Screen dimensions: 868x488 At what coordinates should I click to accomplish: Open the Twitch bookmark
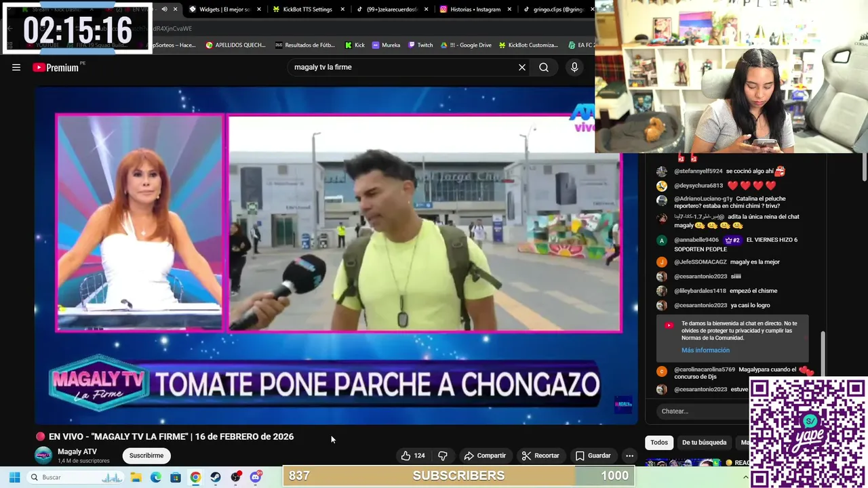[420, 45]
